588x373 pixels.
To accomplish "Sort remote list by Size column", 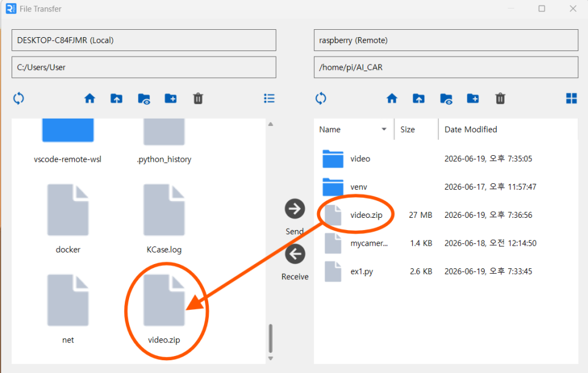I will coord(407,130).
